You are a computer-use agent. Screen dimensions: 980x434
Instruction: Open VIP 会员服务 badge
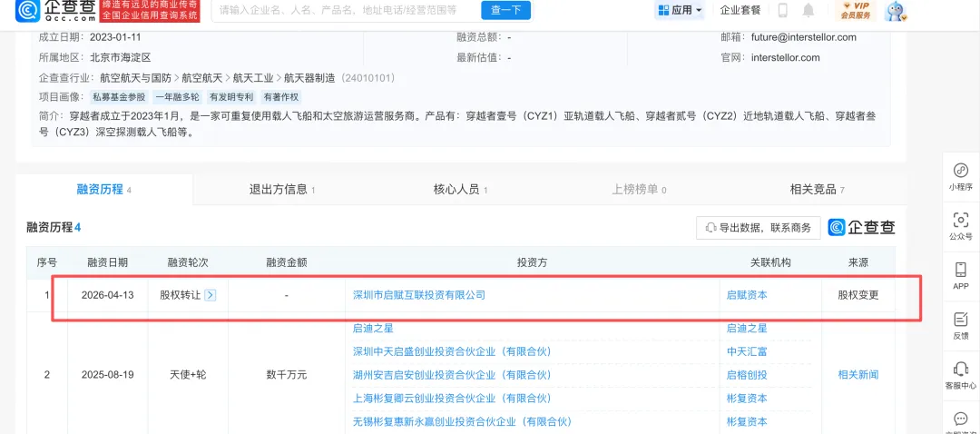[856, 10]
